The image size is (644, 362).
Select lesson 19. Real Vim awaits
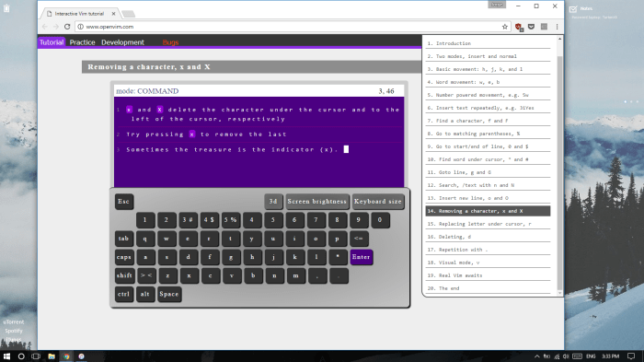coord(488,275)
